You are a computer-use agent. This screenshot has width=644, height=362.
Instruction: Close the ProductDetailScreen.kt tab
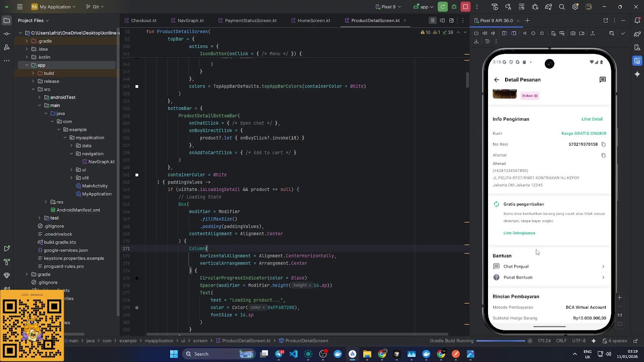(405, 21)
